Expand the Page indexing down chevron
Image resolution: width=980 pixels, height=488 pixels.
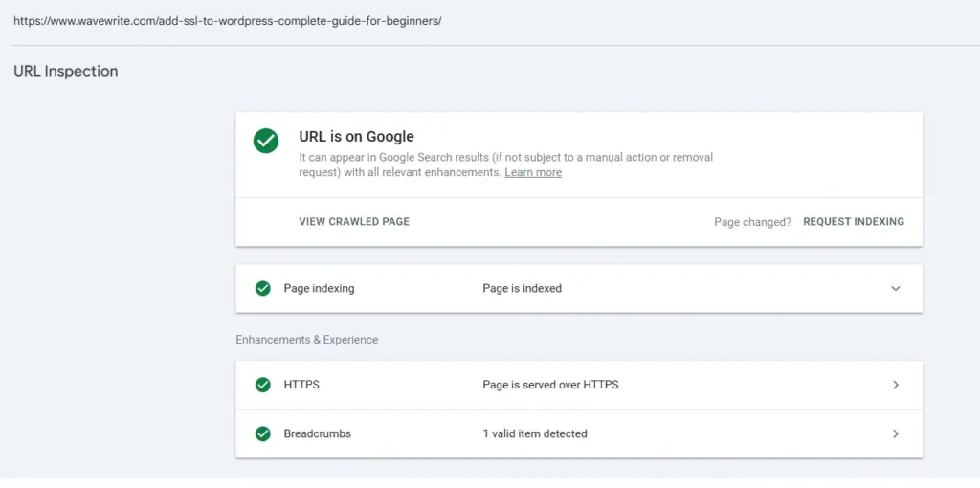[x=896, y=288]
